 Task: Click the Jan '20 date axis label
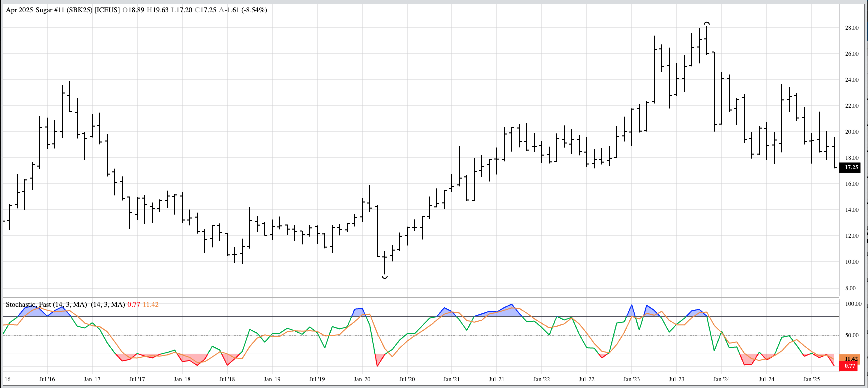(x=362, y=379)
